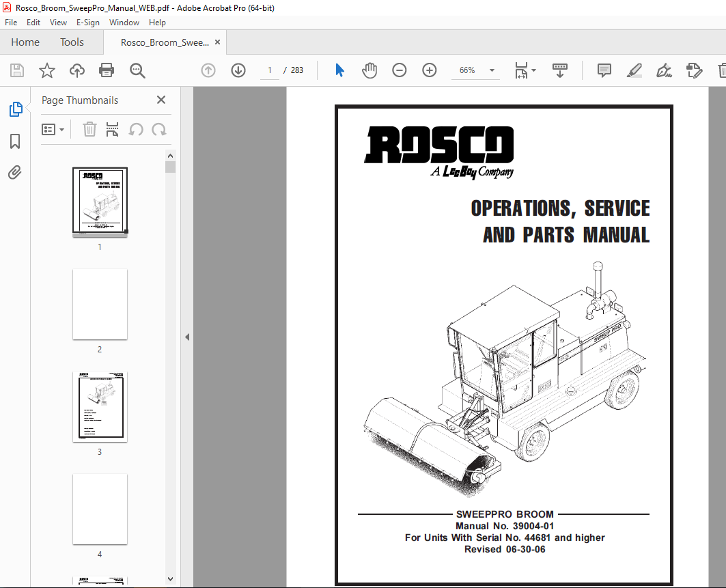Open thumbnail options dropdown menu

(53, 129)
